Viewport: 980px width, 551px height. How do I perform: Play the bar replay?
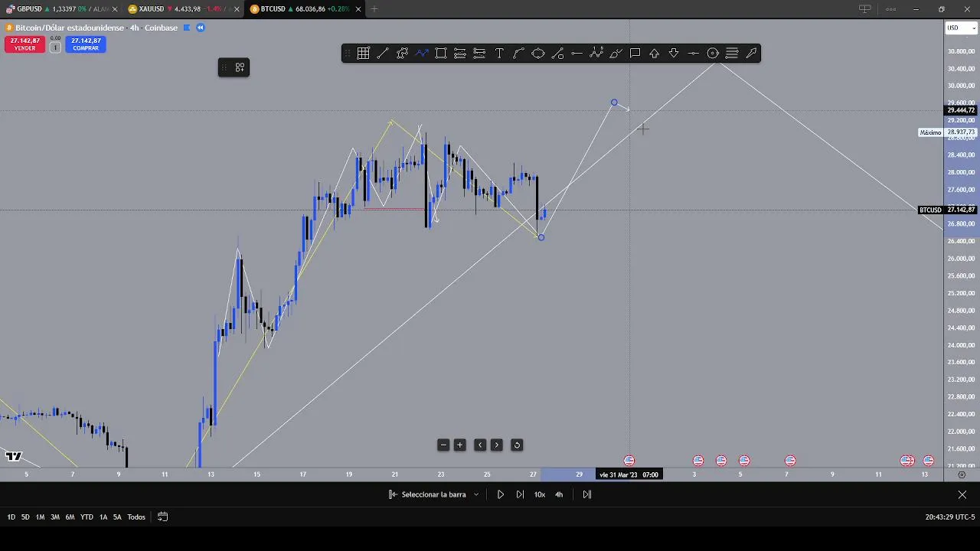(501, 494)
